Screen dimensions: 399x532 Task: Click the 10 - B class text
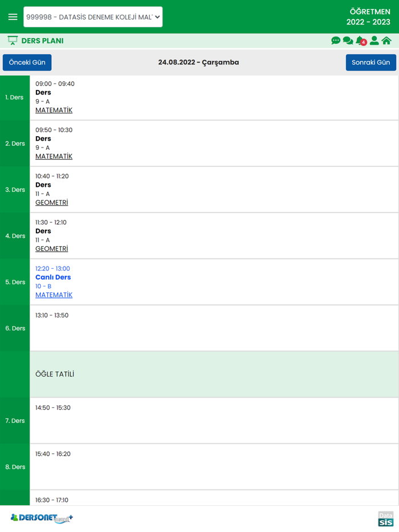point(43,286)
